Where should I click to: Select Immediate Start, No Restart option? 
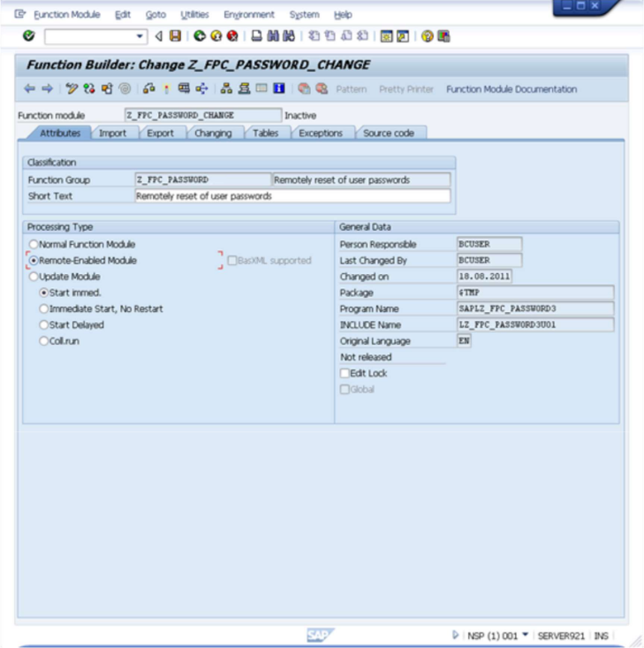click(43, 309)
